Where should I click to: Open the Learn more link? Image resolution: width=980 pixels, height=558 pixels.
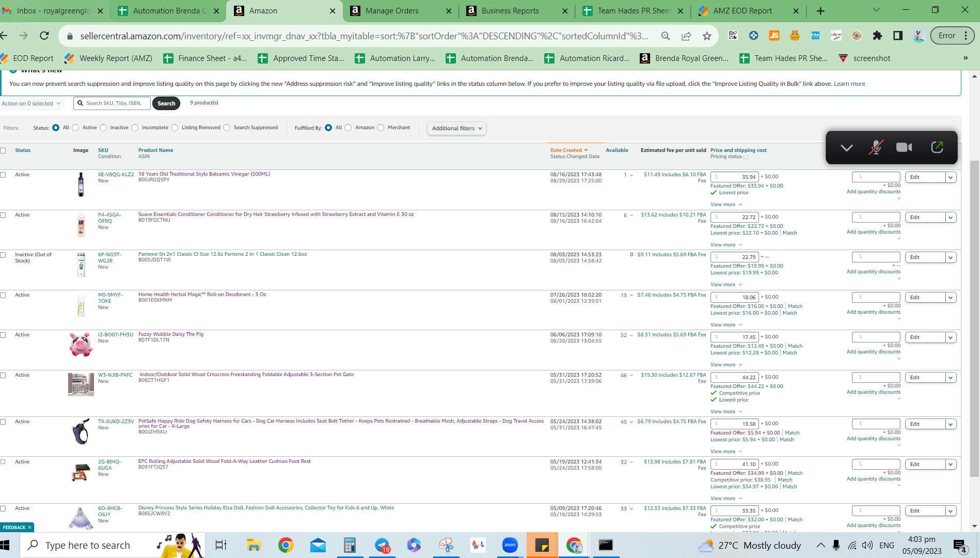point(849,84)
